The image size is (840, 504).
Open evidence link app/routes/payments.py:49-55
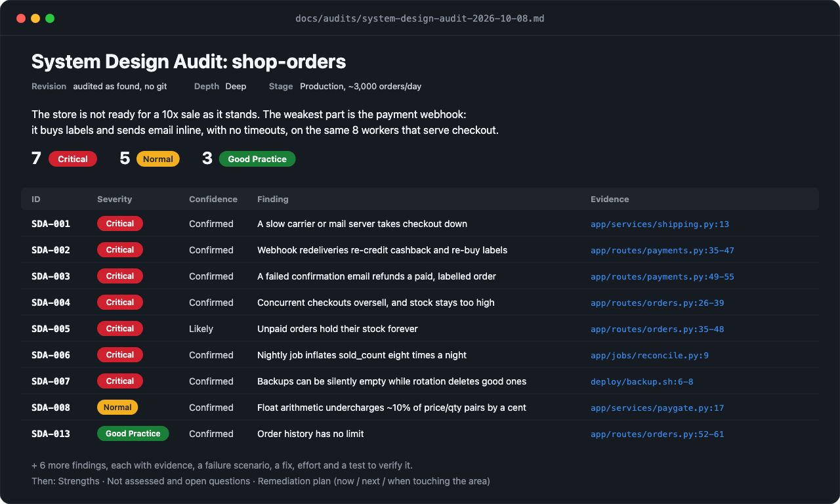click(x=662, y=277)
